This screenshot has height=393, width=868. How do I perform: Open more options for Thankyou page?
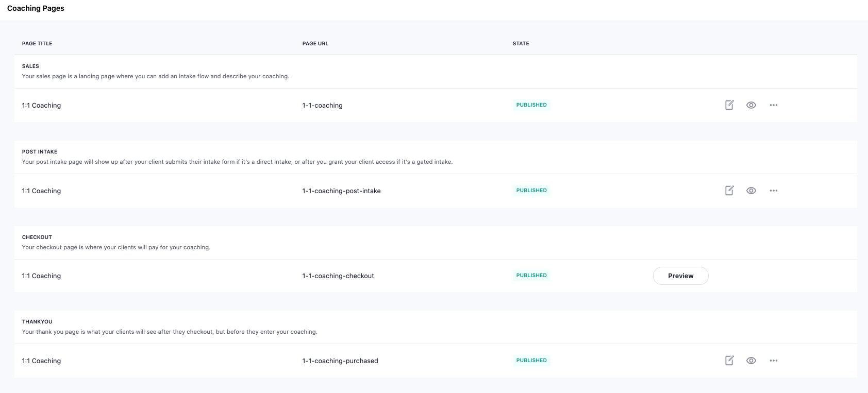773,361
